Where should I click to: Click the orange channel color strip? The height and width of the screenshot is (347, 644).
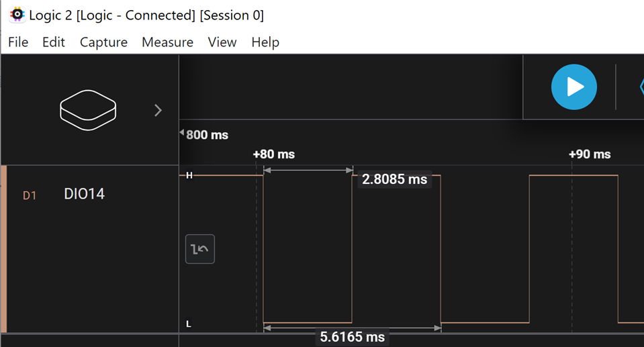(3, 248)
